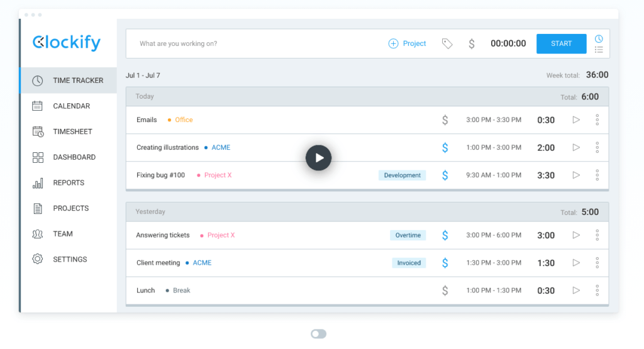Open the Timesheet sidebar item
The height and width of the screenshot is (349, 644).
68,131
